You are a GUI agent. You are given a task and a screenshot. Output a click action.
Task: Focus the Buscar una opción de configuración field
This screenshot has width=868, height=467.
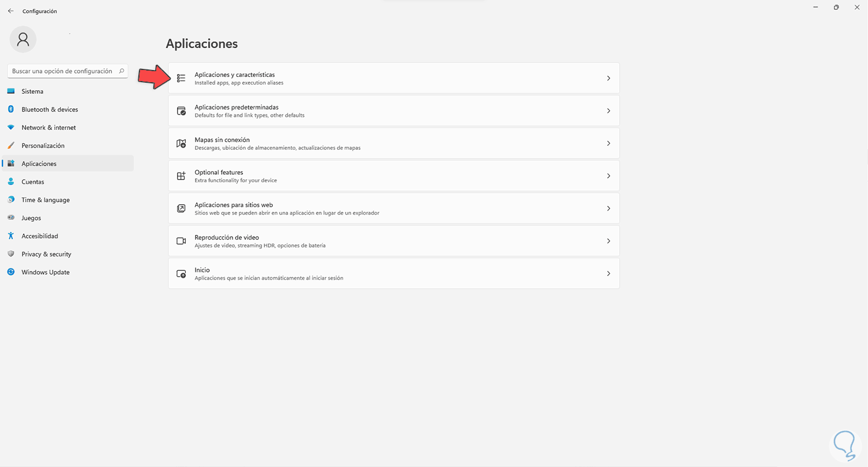pos(62,71)
